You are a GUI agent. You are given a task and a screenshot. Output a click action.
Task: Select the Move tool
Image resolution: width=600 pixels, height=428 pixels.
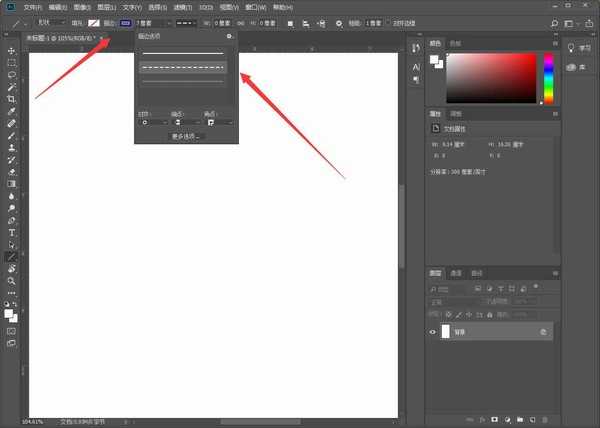(x=12, y=50)
